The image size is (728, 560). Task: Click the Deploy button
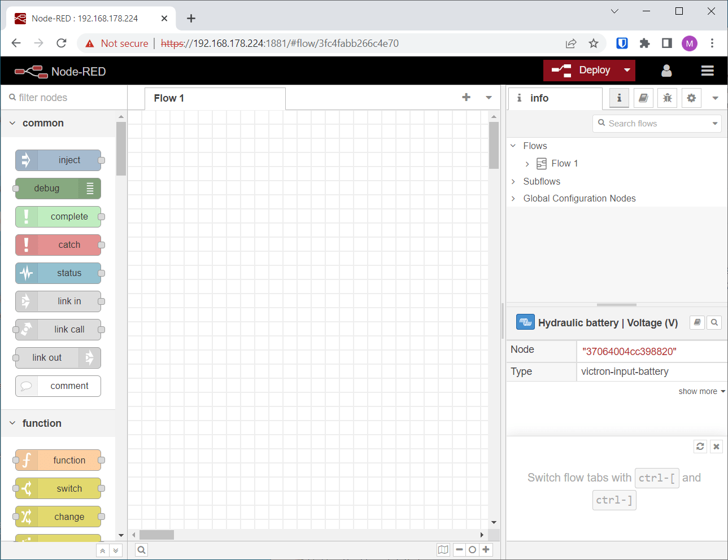tap(581, 71)
